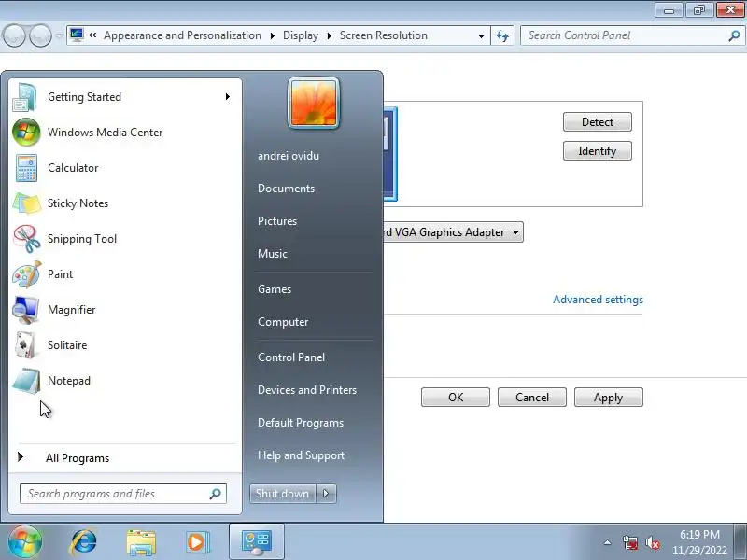This screenshot has width=747, height=560.
Task: Open the VGA Graphics Adapter dropdown
Action: (515, 232)
